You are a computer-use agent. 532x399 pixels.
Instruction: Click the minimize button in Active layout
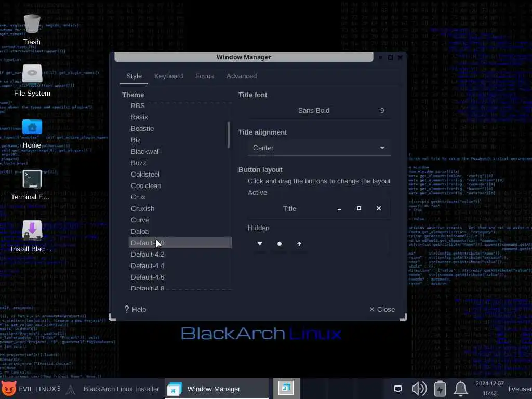point(339,209)
